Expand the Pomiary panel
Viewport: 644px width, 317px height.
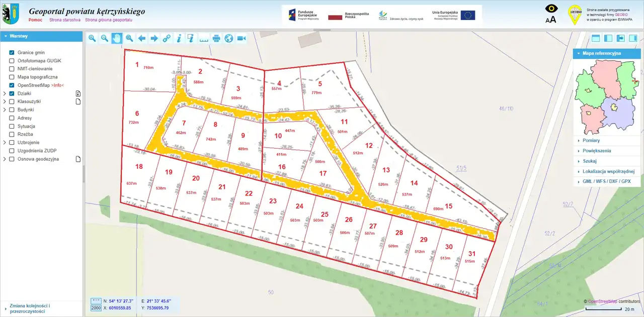591,141
